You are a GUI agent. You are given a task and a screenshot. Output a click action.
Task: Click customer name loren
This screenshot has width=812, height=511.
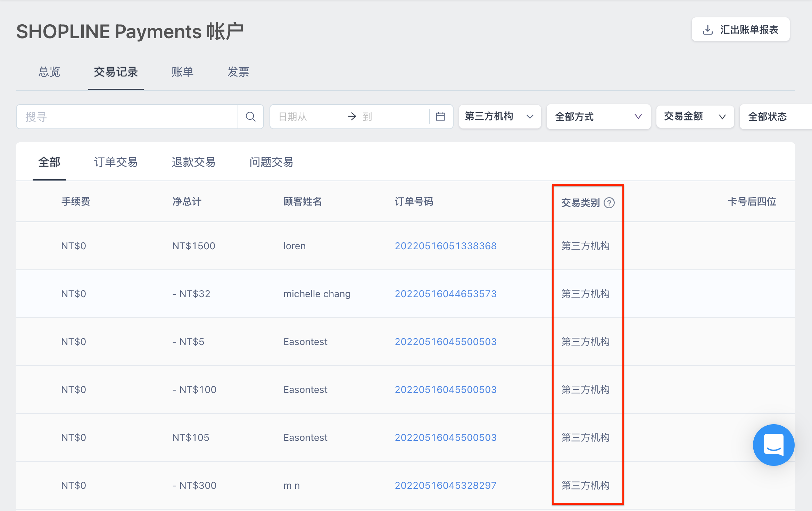pyautogui.click(x=295, y=246)
